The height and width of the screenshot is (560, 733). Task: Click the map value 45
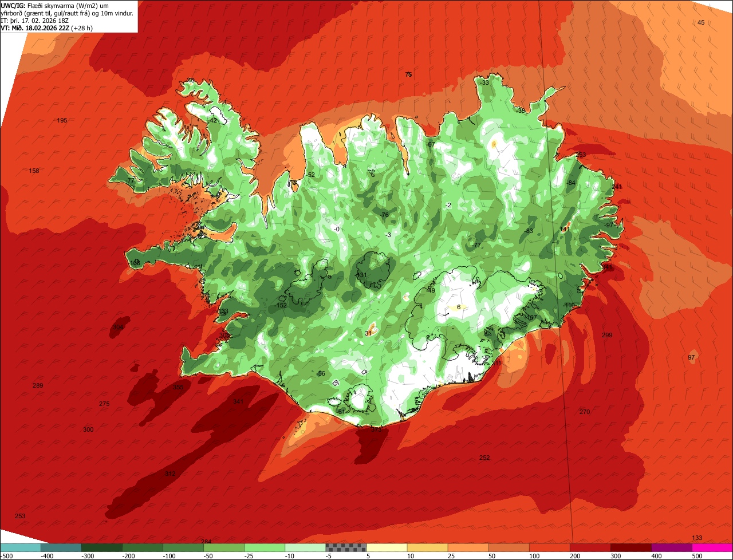(x=701, y=22)
